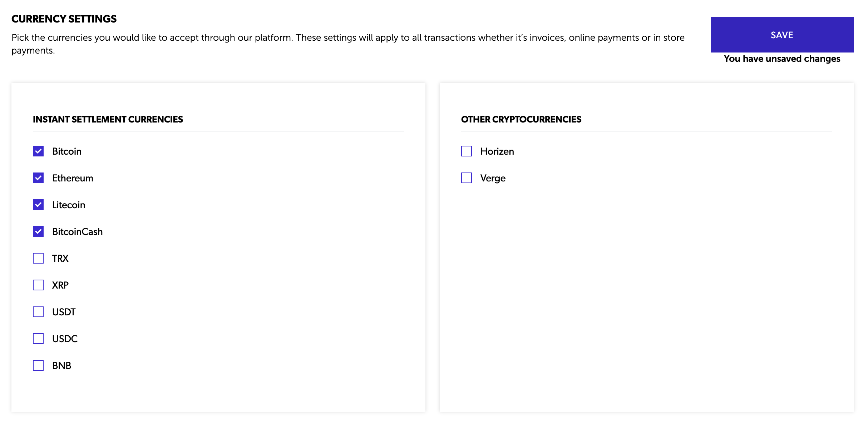The height and width of the screenshot is (425, 868).
Task: Enable the Verge checkbox
Action: [467, 178]
